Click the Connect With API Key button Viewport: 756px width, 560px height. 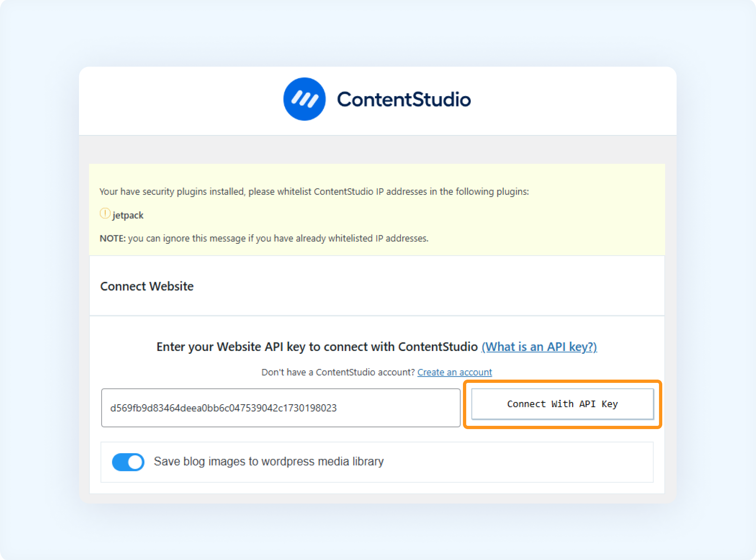click(x=562, y=404)
